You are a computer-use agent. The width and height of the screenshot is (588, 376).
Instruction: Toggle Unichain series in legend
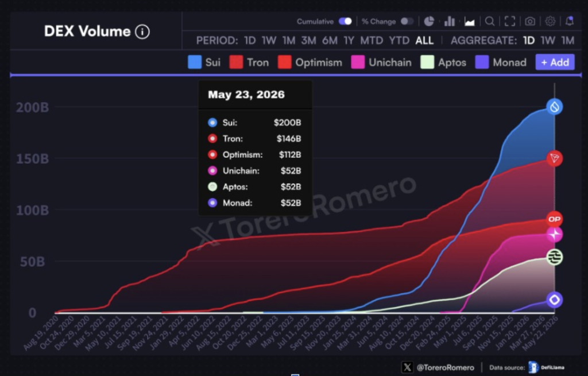click(381, 62)
